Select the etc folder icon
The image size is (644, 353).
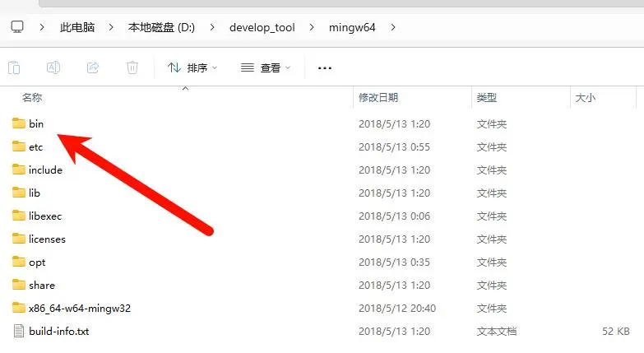tap(18, 146)
